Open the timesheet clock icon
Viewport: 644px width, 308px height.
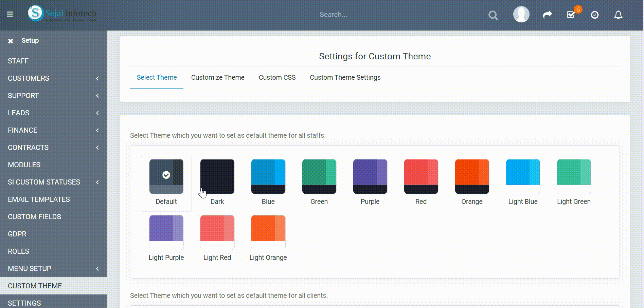click(x=594, y=15)
